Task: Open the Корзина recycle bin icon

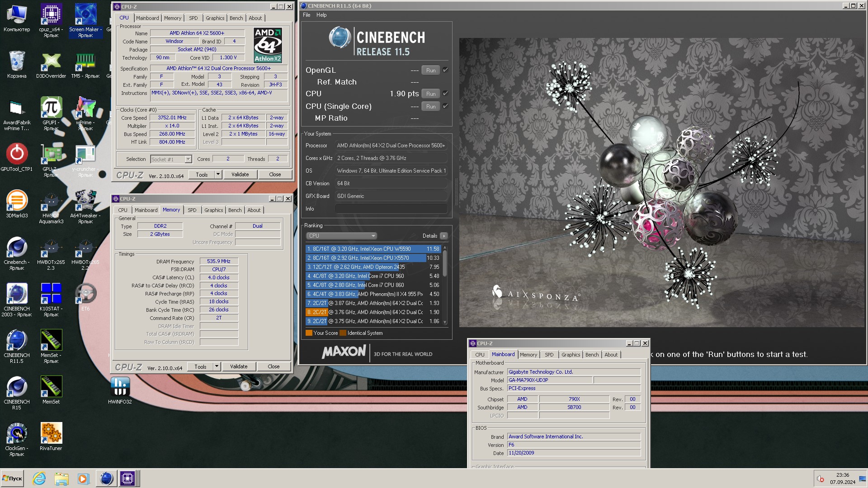Action: 17,65
